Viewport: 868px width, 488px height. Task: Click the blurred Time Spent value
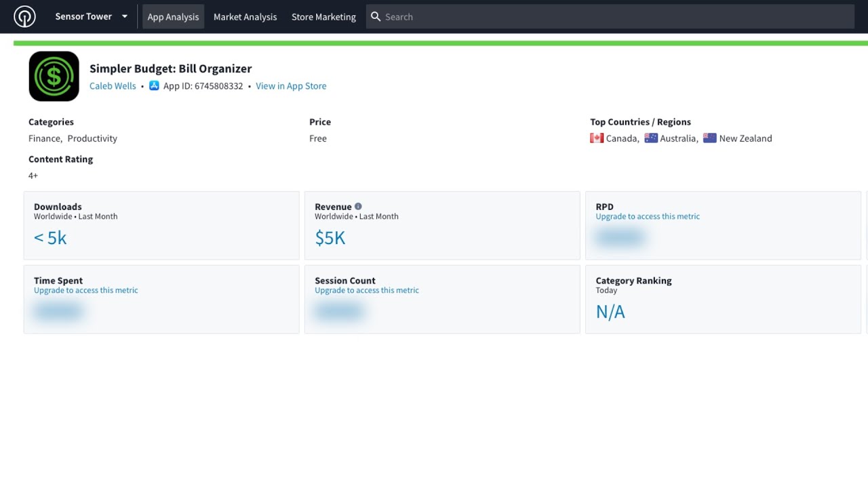(x=59, y=312)
